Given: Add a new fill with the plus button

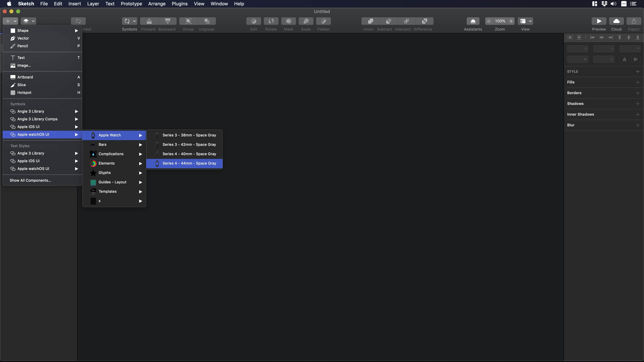Looking at the screenshot, I should [x=638, y=82].
